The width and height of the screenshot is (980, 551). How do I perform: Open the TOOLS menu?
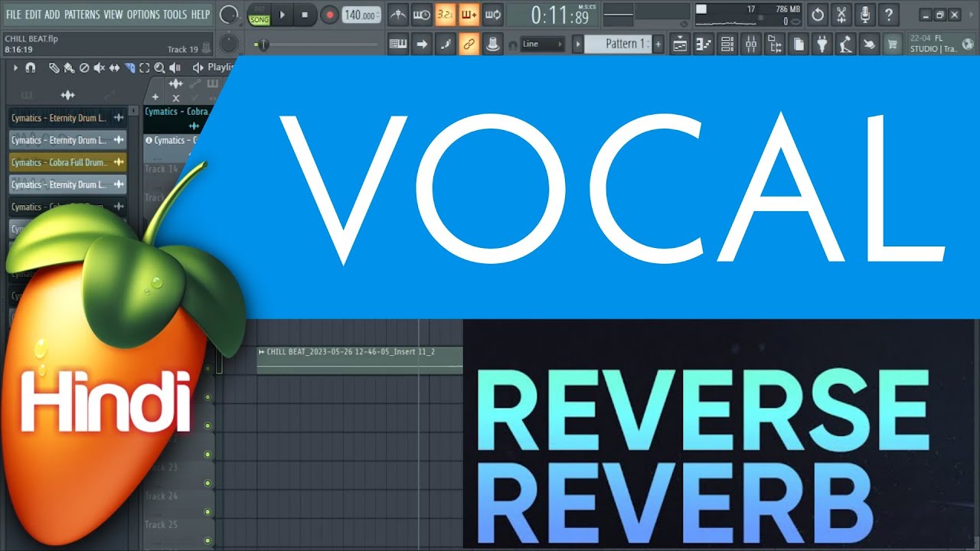(175, 15)
